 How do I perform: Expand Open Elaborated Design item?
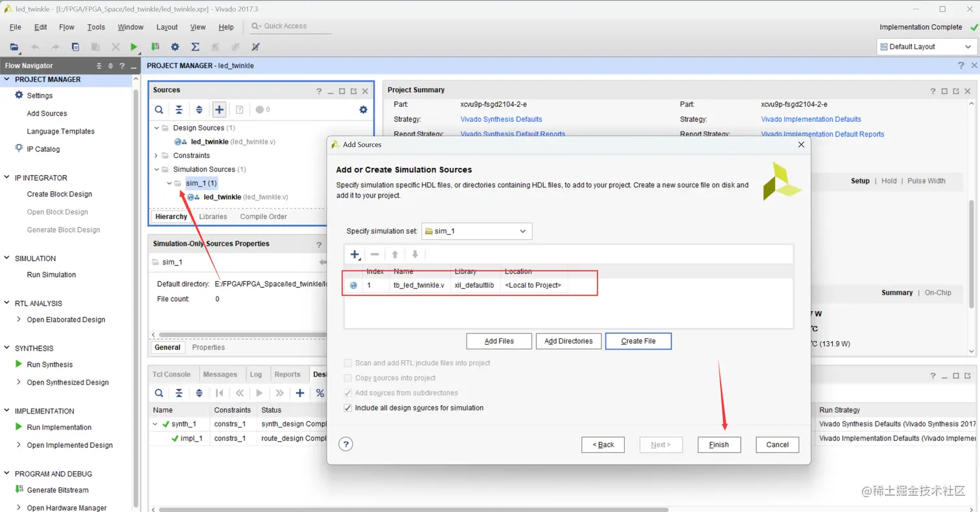[19, 320]
